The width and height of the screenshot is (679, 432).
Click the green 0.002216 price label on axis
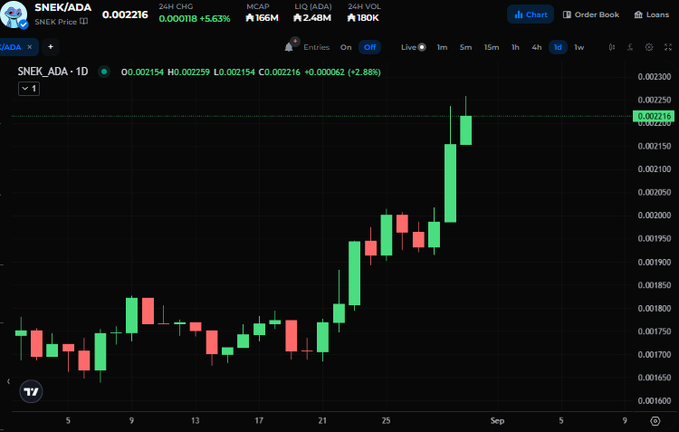click(653, 116)
